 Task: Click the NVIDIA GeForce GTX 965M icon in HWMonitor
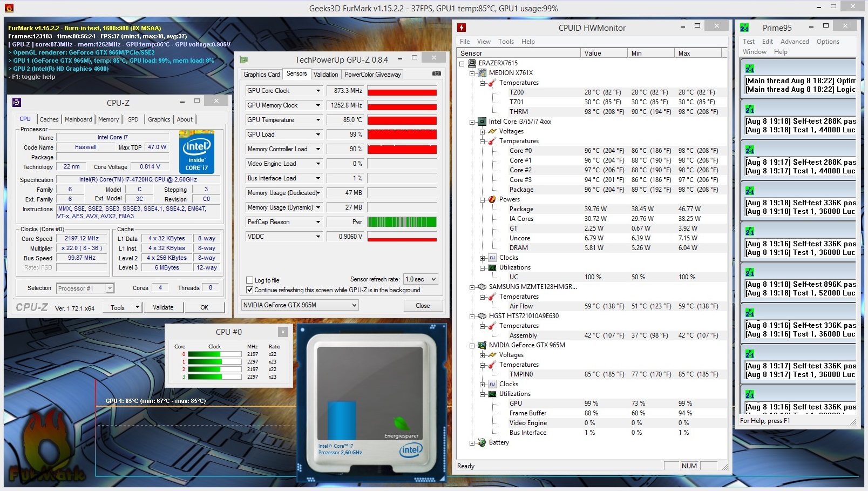[482, 345]
